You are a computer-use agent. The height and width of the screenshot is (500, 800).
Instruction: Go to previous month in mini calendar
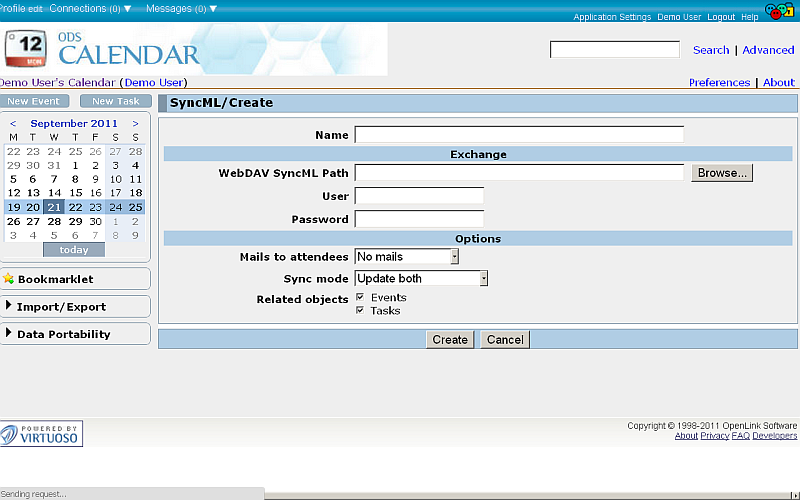[13, 124]
